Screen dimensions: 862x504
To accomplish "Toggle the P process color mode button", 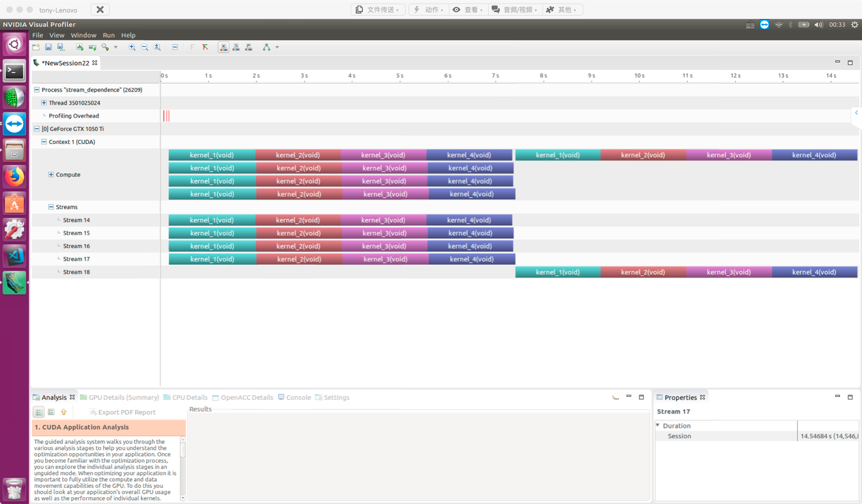I will click(x=249, y=47).
